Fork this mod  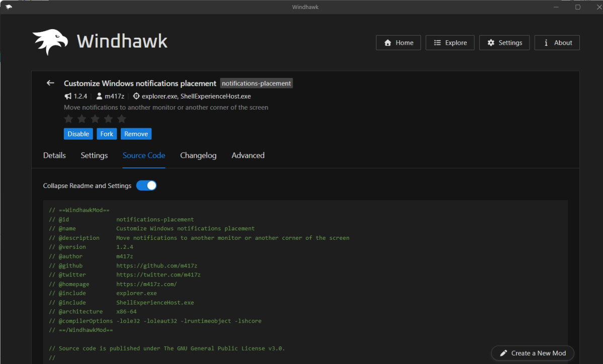point(107,134)
